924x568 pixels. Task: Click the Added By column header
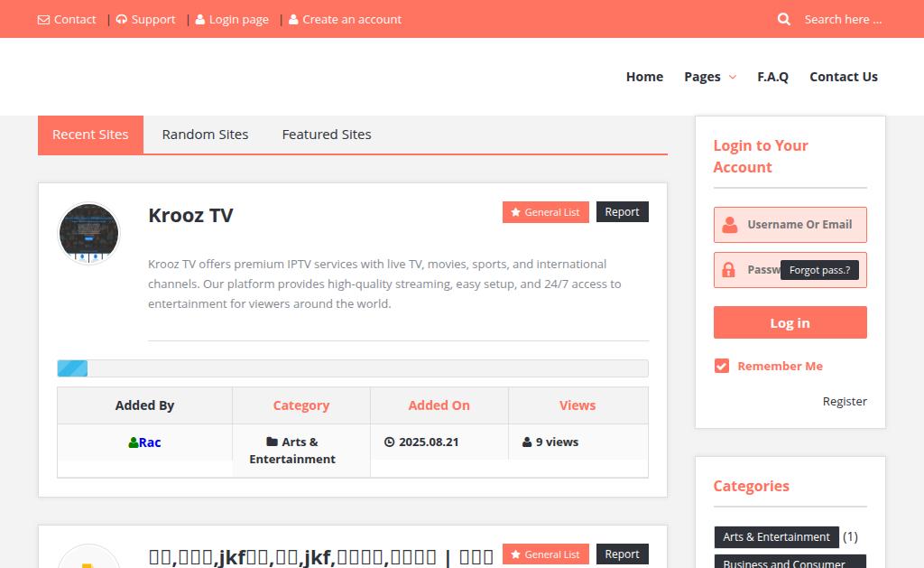(x=145, y=405)
